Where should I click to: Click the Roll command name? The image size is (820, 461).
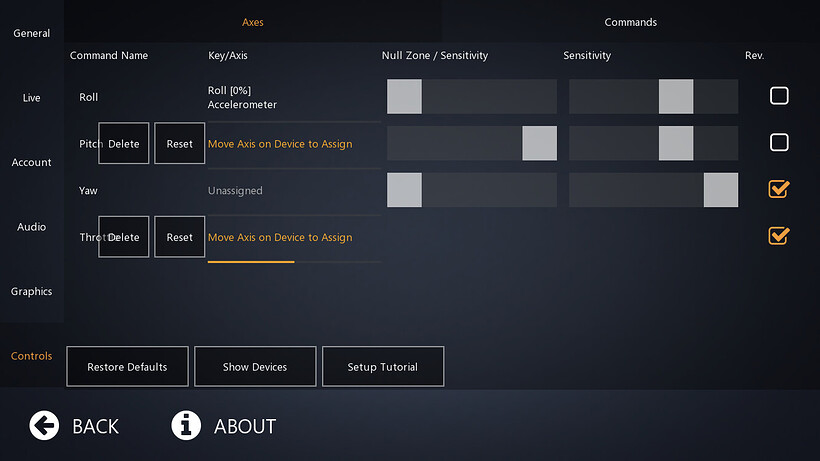88,97
